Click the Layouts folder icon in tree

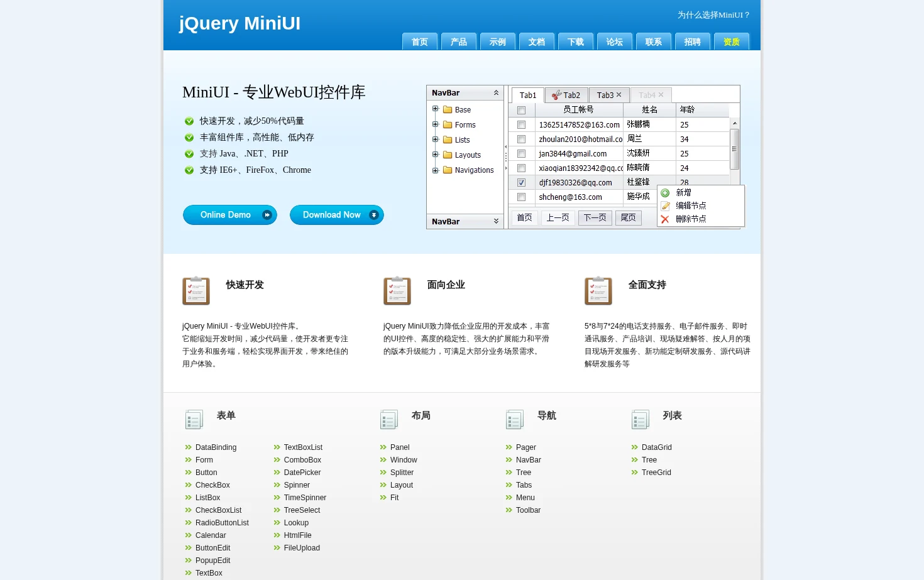(448, 155)
